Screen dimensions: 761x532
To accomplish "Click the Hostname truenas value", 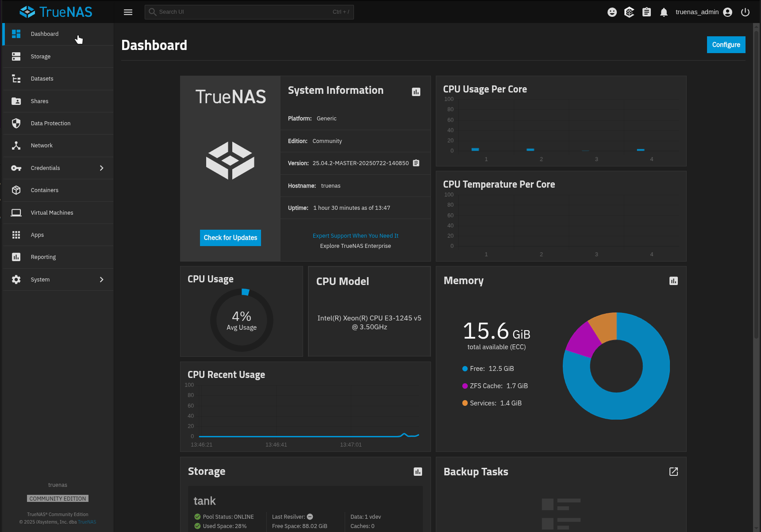I will pos(331,186).
